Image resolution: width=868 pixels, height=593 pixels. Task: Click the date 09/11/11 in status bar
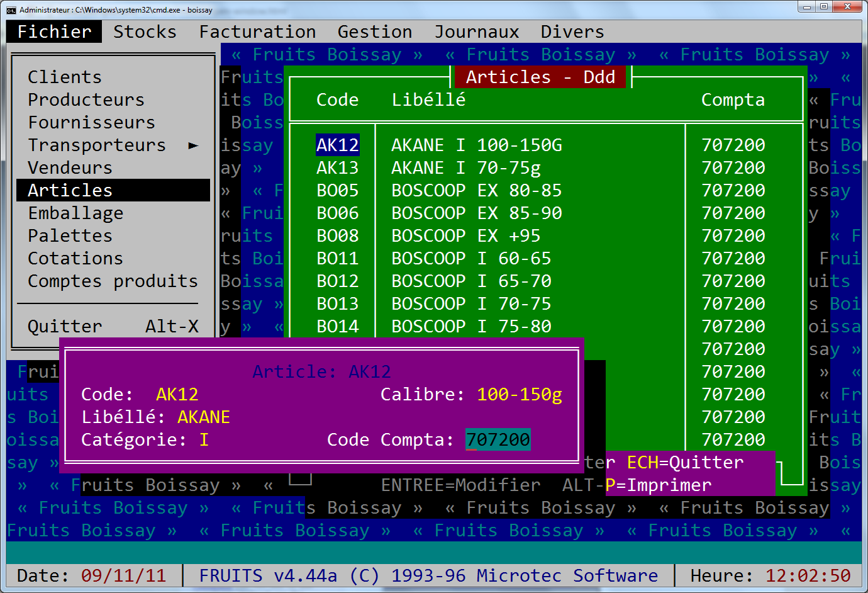click(123, 575)
